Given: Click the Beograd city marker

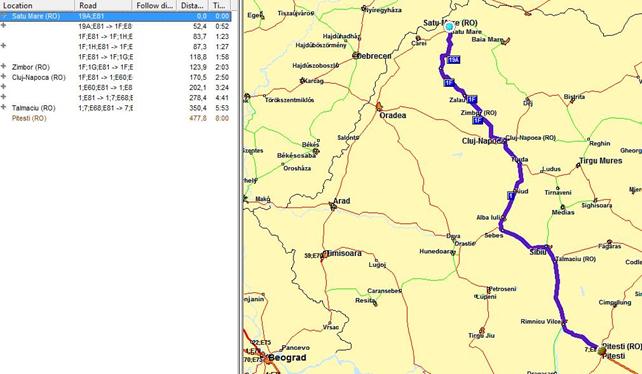Looking at the screenshot, I should point(269,359).
